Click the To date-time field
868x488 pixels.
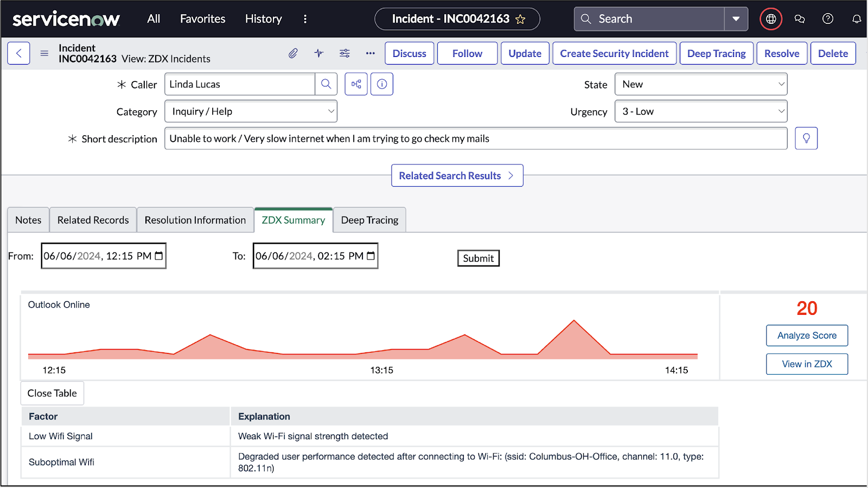[x=315, y=256]
